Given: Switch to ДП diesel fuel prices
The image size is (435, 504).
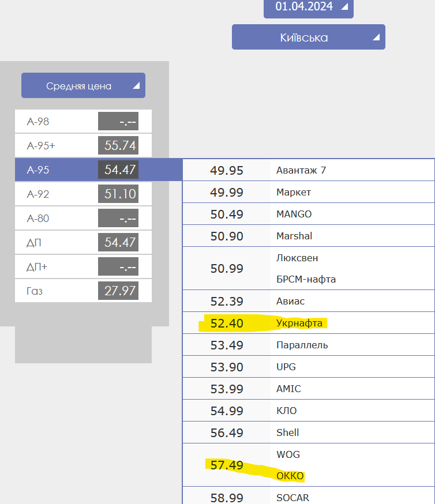Looking at the screenshot, I should tap(83, 243).
